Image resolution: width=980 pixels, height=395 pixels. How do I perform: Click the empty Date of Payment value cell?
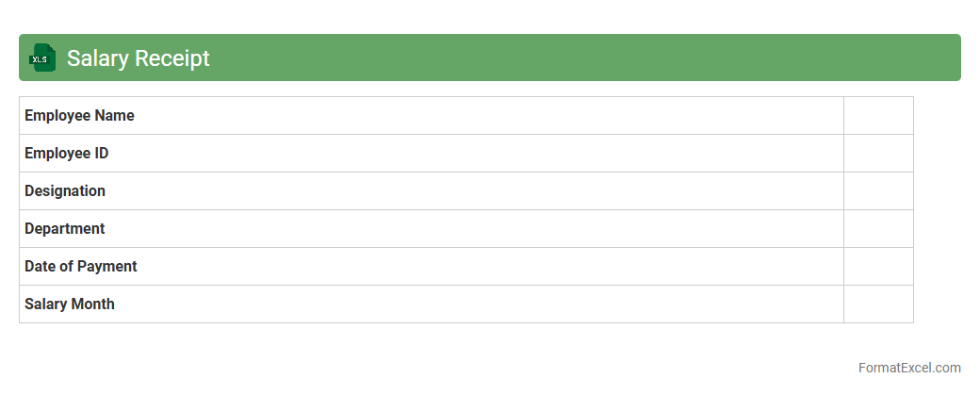click(878, 267)
